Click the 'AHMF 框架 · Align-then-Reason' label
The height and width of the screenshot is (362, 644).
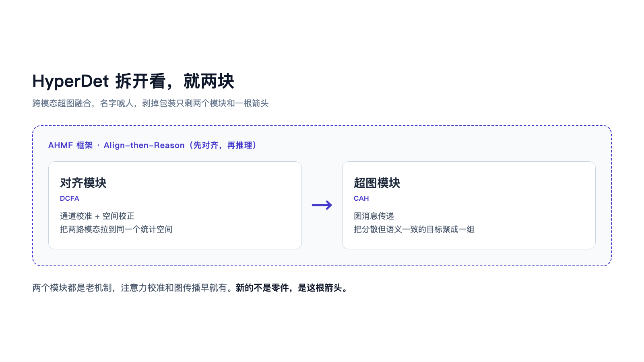(153, 145)
